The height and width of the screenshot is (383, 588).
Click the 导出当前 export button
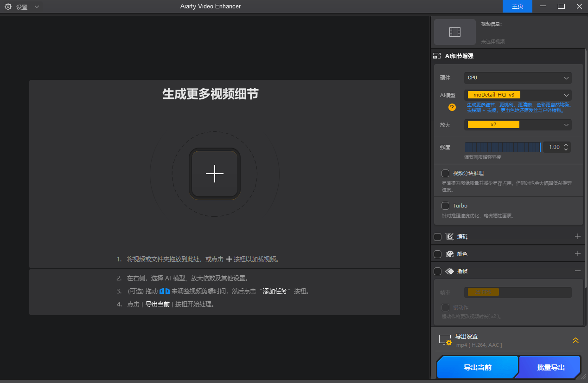477,367
